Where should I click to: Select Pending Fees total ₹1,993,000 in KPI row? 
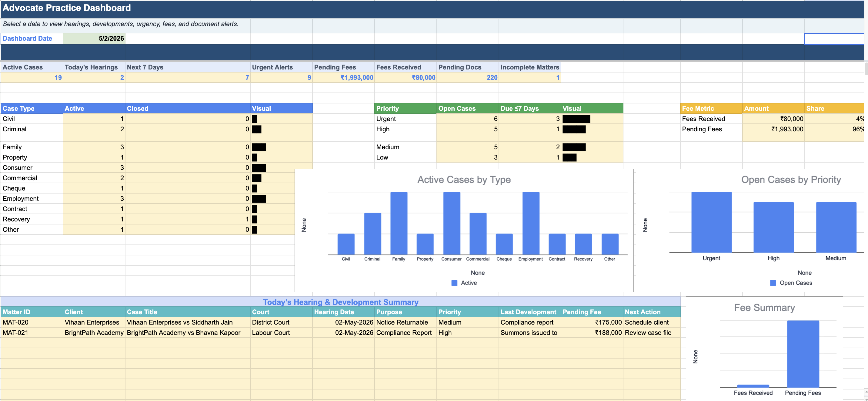[x=343, y=78]
